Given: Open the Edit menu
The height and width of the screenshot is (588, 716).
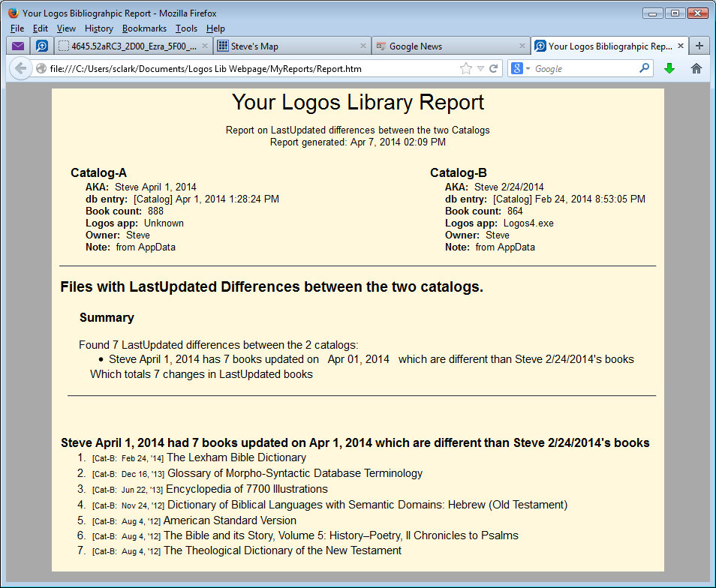Looking at the screenshot, I should (x=41, y=28).
